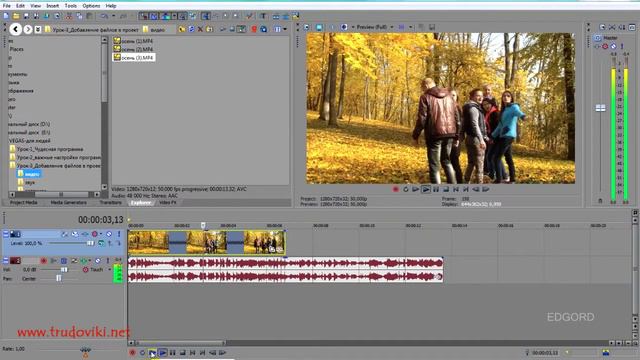The width and height of the screenshot is (640, 360).
Task: Open the Edit menu
Action: click(x=20, y=6)
